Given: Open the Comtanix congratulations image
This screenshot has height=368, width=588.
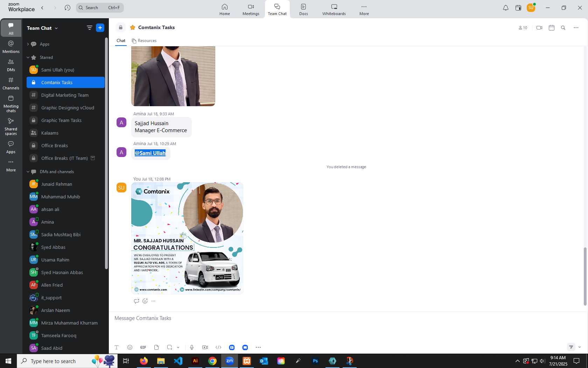Looking at the screenshot, I should [x=187, y=238].
